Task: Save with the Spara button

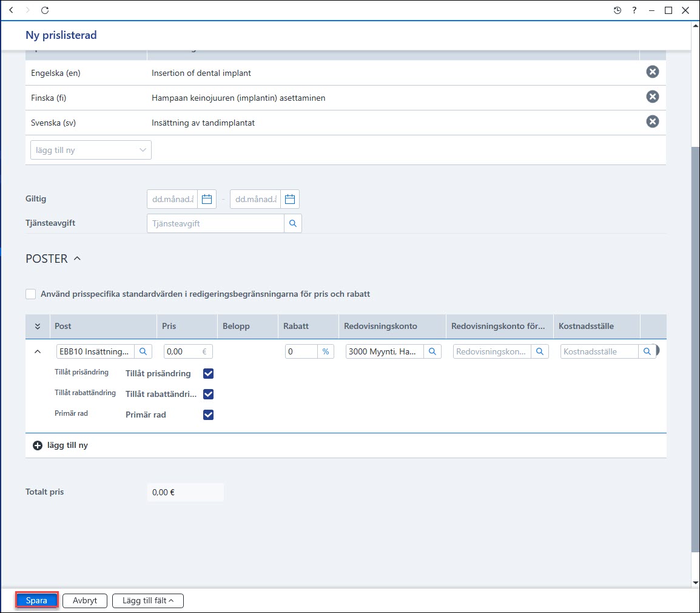Action: (x=36, y=600)
